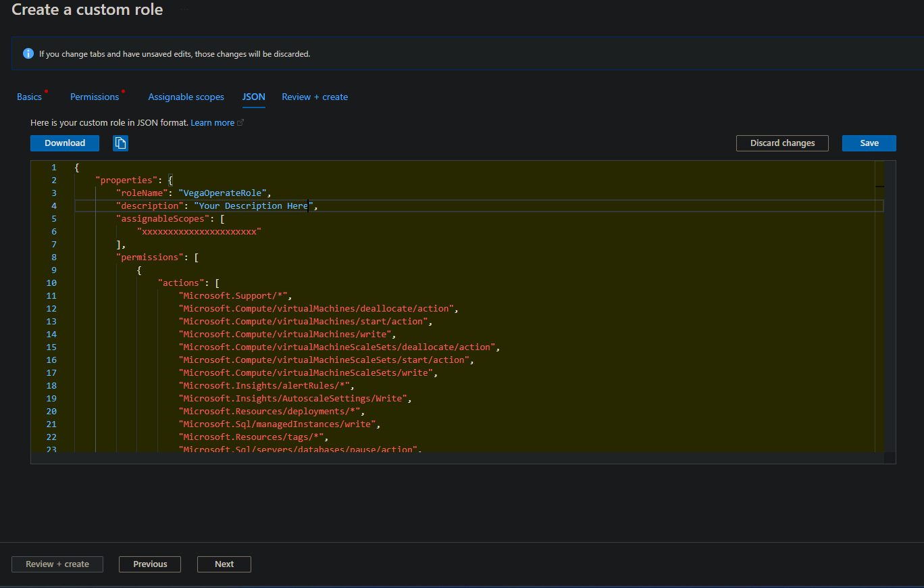Click the roleName value "VegaOperateRole"
The width and height of the screenshot is (924, 588).
click(222, 193)
